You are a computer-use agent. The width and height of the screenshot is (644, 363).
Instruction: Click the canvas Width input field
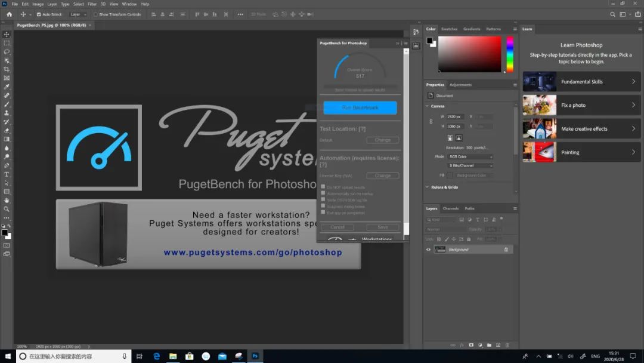pyautogui.click(x=455, y=117)
